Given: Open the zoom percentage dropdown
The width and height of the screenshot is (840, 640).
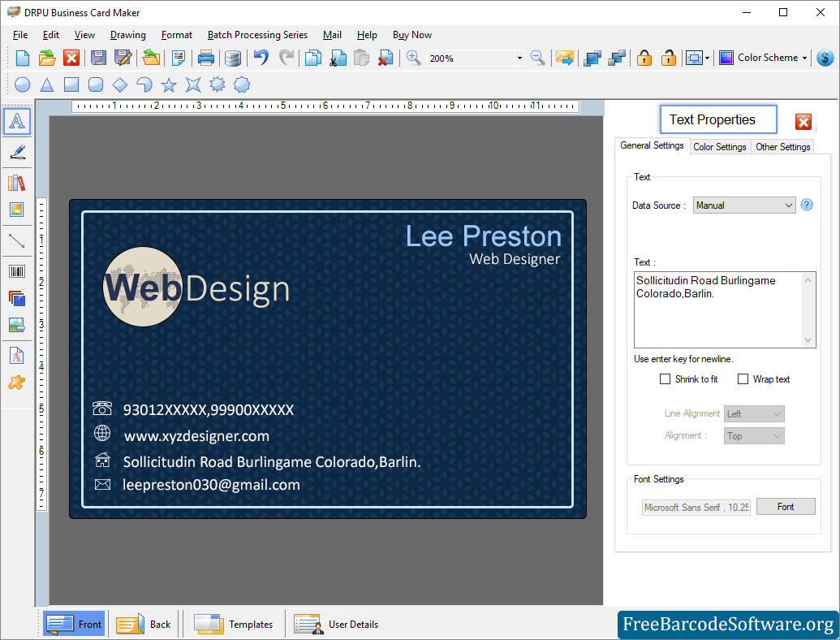Looking at the screenshot, I should tap(519, 58).
